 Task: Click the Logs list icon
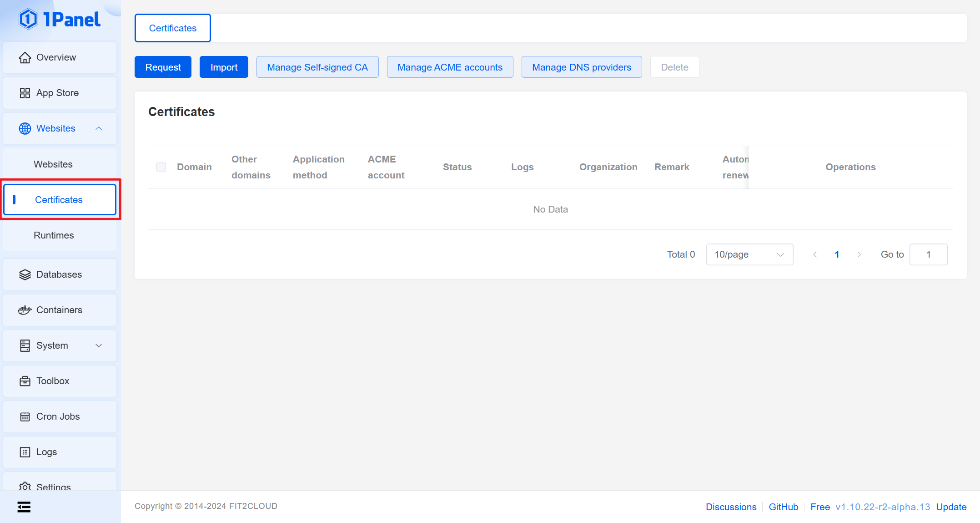pyautogui.click(x=25, y=452)
